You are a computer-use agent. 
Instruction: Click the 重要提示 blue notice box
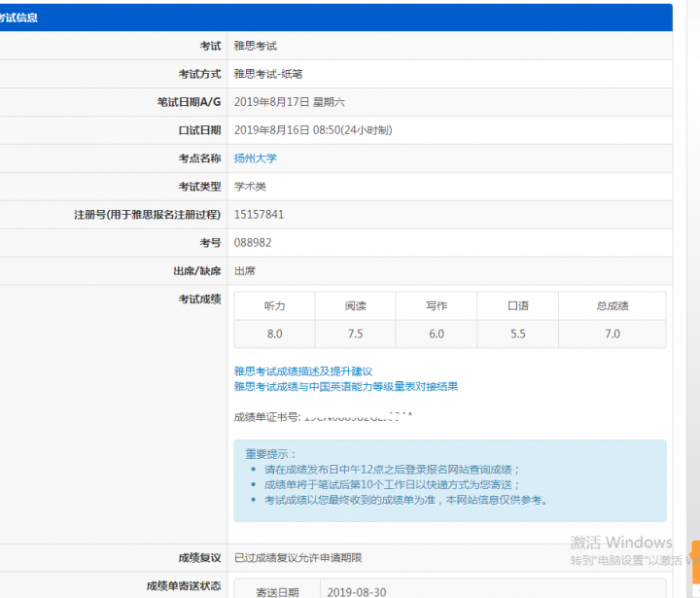[x=449, y=480]
